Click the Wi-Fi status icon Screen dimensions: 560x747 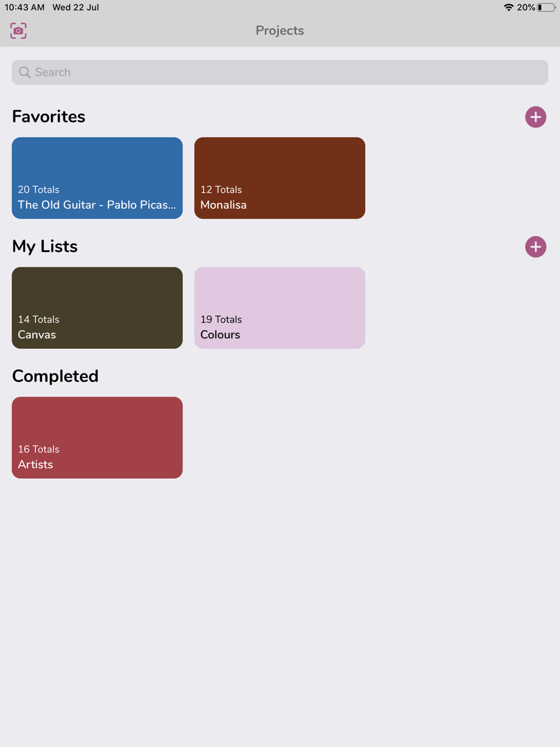pyautogui.click(x=508, y=7)
